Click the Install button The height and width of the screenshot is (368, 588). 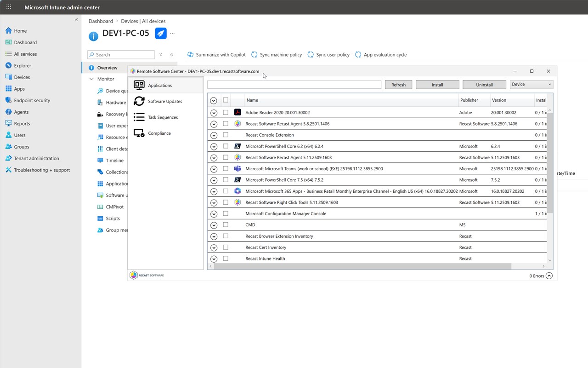click(x=437, y=85)
